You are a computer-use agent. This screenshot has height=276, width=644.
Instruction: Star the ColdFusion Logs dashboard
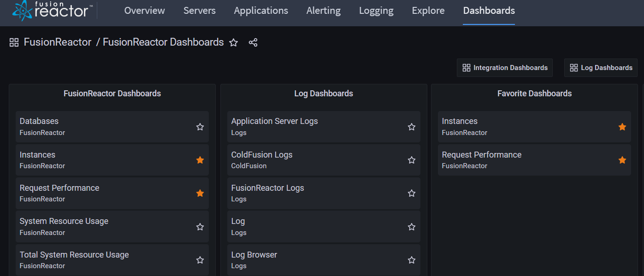click(x=412, y=160)
